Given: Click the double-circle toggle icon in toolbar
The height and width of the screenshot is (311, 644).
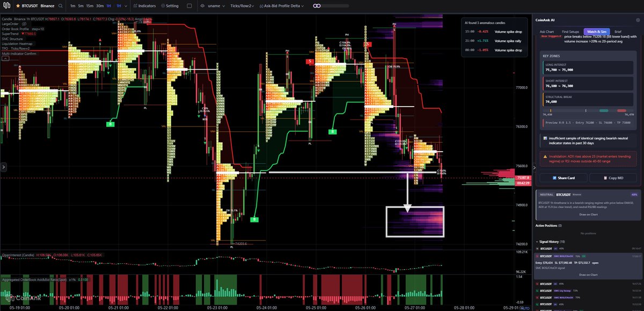Looking at the screenshot, I should click(317, 6).
